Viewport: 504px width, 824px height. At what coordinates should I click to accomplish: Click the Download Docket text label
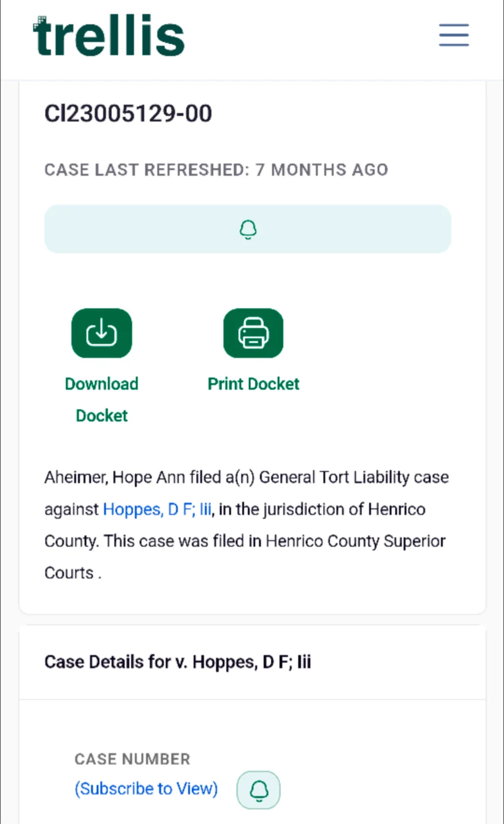(x=102, y=399)
